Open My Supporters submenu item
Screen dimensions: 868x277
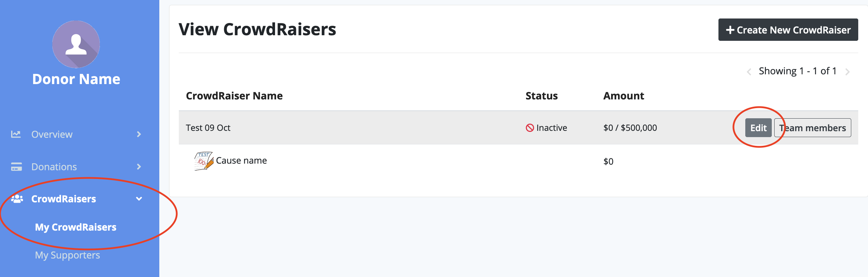pyautogui.click(x=68, y=255)
